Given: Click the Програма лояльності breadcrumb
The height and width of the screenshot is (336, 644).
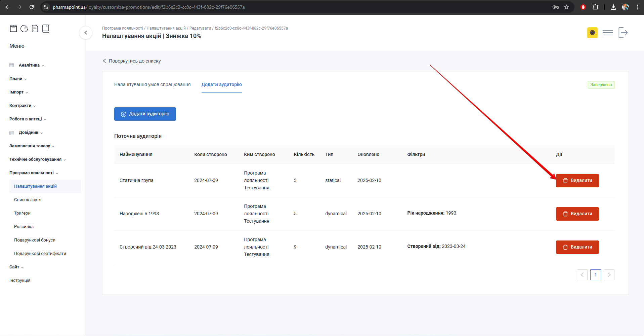Looking at the screenshot, I should (123, 28).
